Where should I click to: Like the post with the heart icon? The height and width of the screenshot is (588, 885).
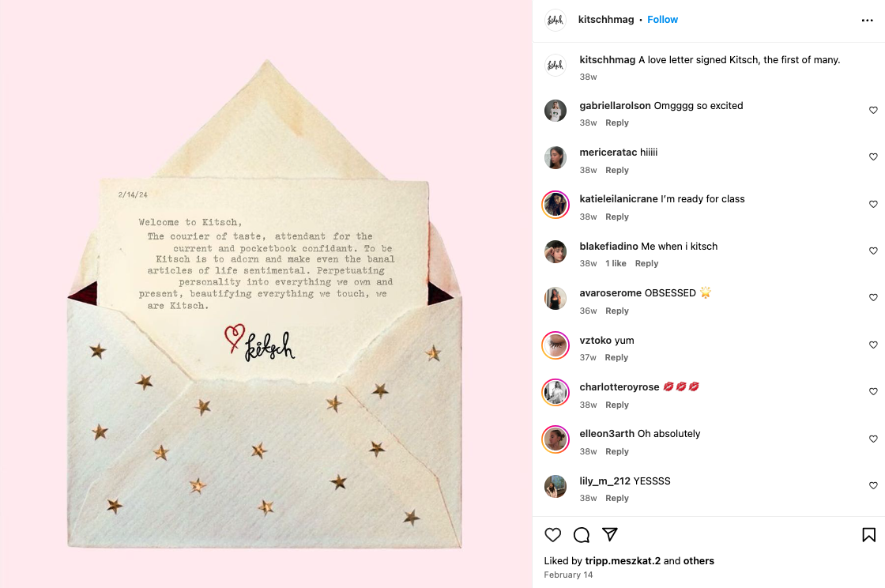552,534
